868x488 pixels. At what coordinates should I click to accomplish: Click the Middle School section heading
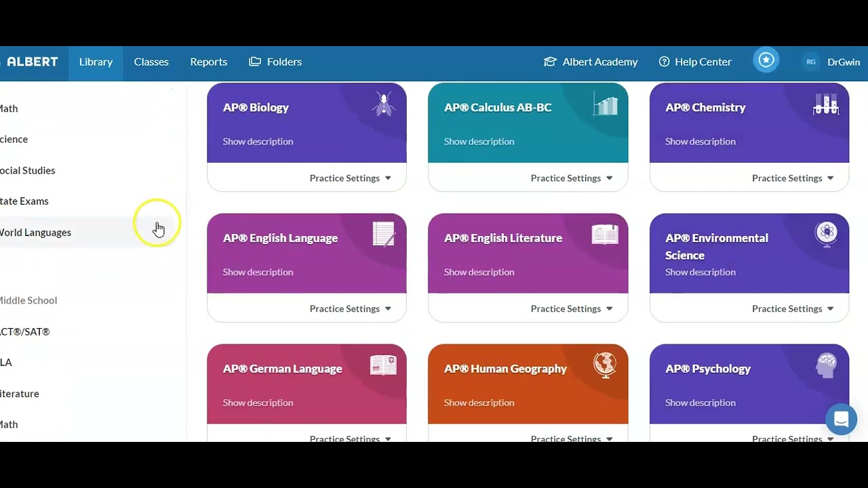coord(28,300)
